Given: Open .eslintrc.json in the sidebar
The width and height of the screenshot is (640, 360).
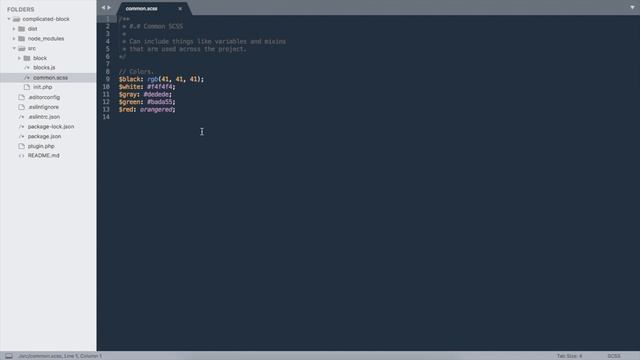Looking at the screenshot, I should coord(44,117).
